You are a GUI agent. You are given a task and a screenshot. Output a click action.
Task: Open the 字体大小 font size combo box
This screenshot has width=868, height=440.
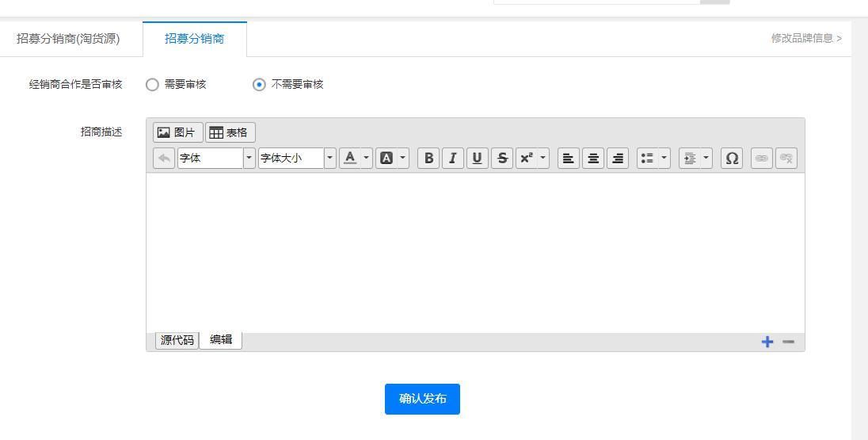(x=291, y=159)
